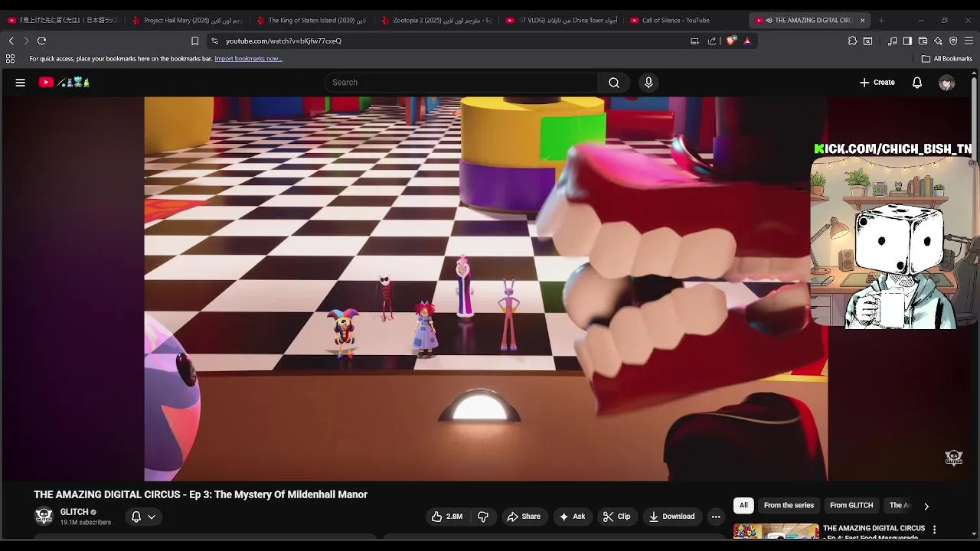The image size is (980, 551).
Task: Open YouTube notifications bell
Action: (917, 83)
